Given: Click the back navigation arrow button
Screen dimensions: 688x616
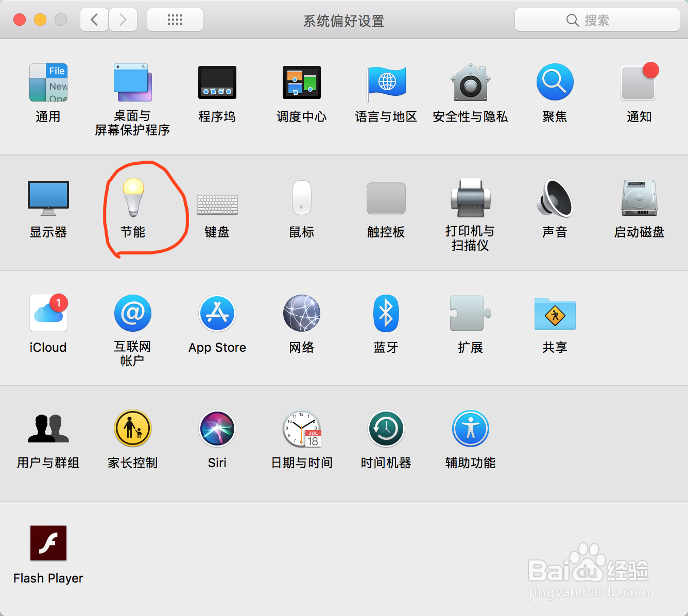Looking at the screenshot, I should pyautogui.click(x=94, y=20).
